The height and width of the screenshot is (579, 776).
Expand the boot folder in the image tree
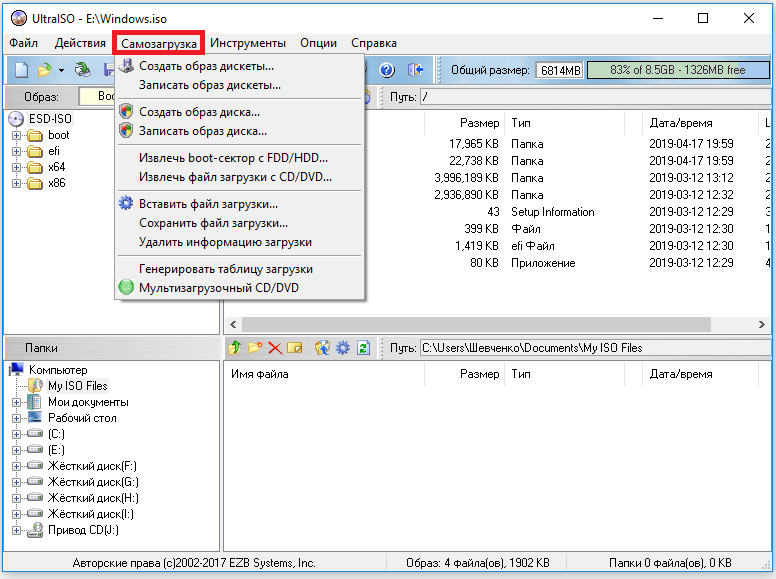pos(16,135)
